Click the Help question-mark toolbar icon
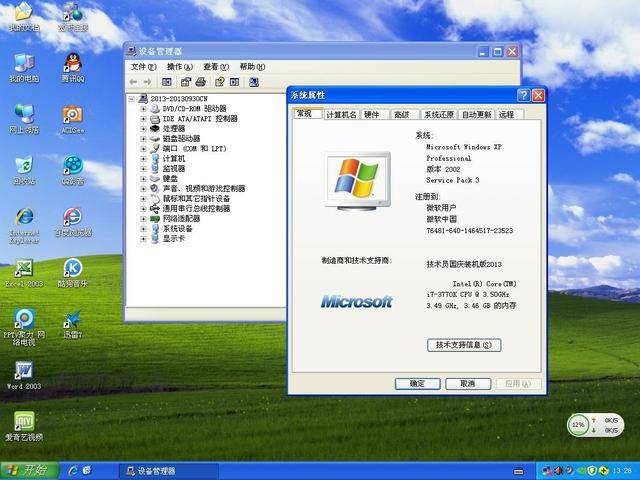 (220, 82)
